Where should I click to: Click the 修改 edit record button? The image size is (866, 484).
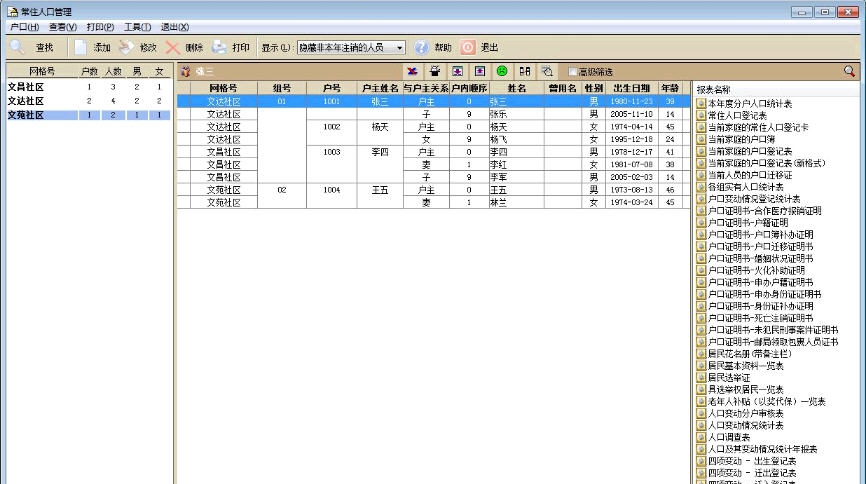pyautogui.click(x=138, y=48)
